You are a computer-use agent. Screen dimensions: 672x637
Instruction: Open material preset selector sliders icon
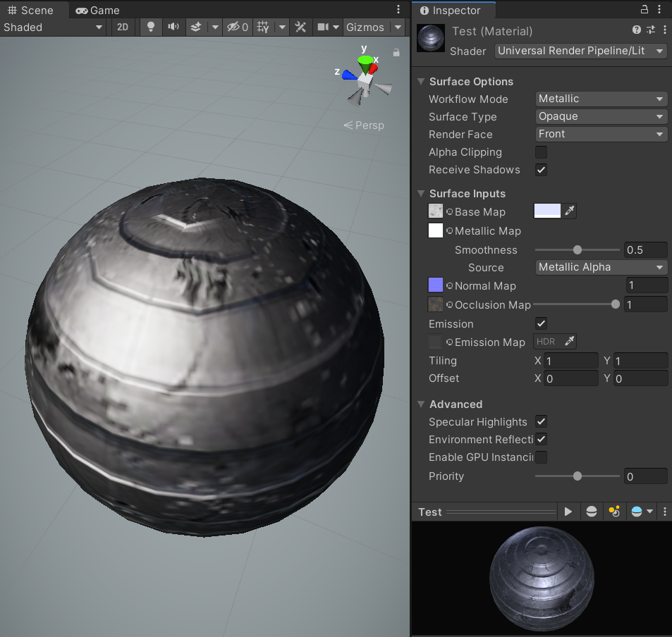pyautogui.click(x=649, y=30)
